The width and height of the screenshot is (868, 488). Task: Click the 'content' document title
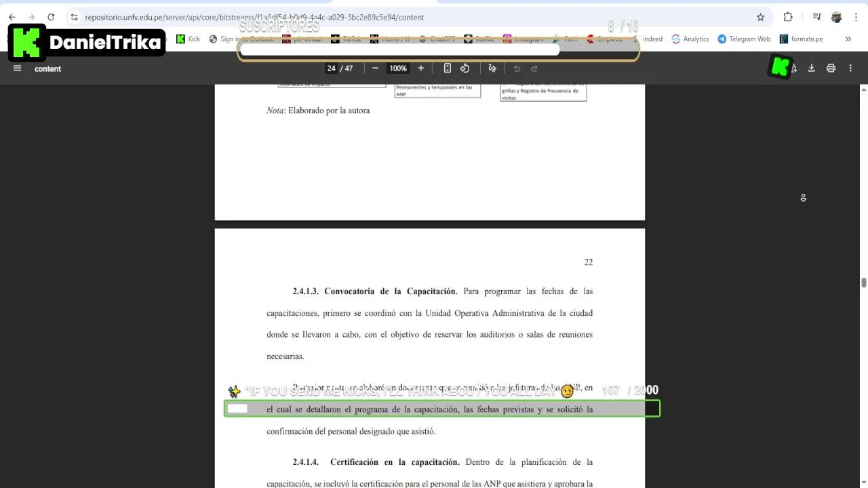tap(47, 68)
